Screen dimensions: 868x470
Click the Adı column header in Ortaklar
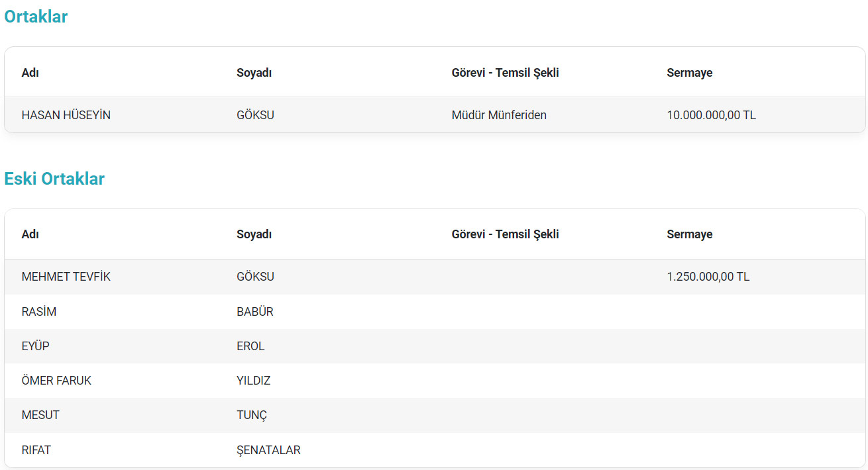30,73
